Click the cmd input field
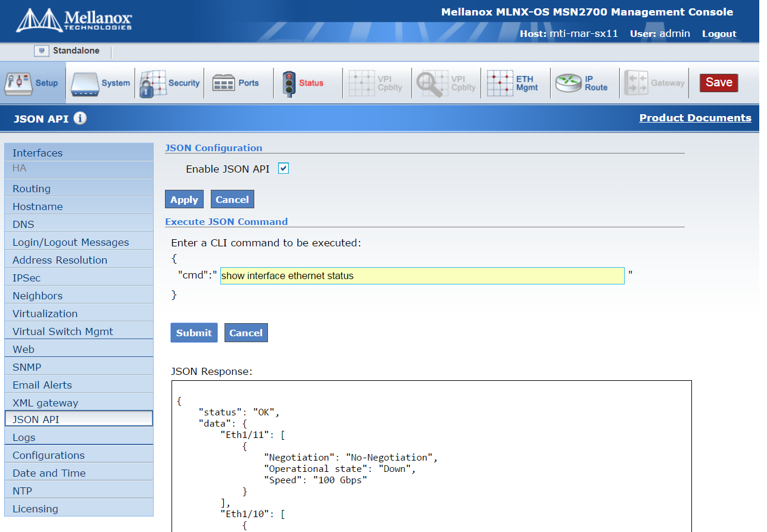This screenshot has height=532, width=767. [422, 276]
